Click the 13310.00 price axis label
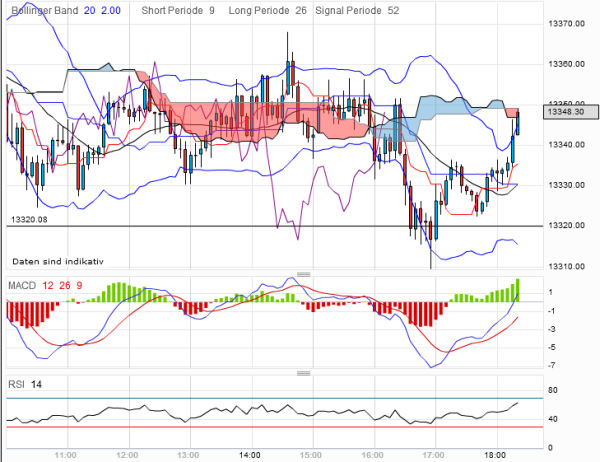This screenshot has height=462, width=600. (x=566, y=266)
